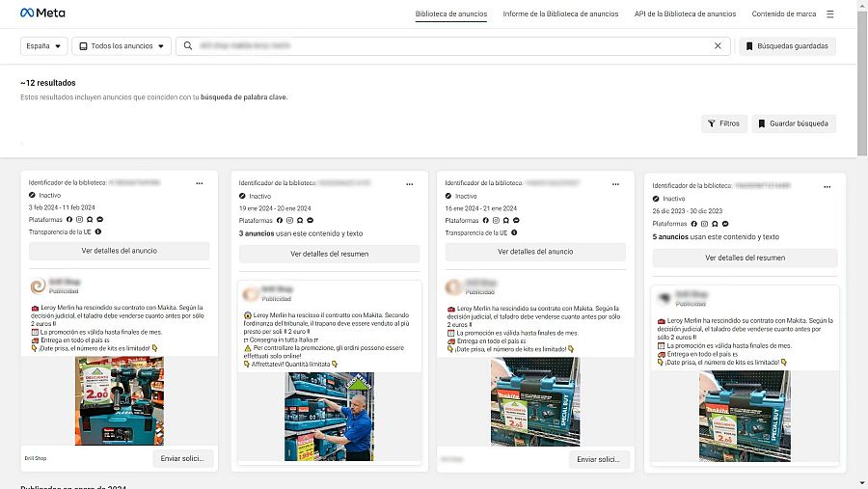Click Enviar solici... on 16 ene ad
This screenshot has height=489, width=868.
click(599, 460)
